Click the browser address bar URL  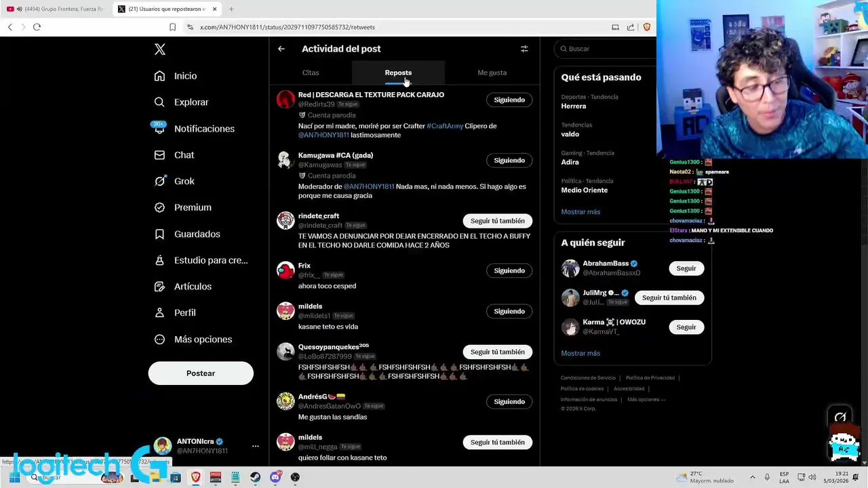tap(288, 27)
